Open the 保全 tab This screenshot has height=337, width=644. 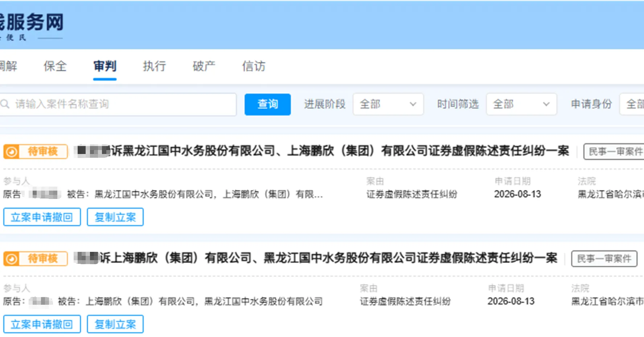[55, 66]
